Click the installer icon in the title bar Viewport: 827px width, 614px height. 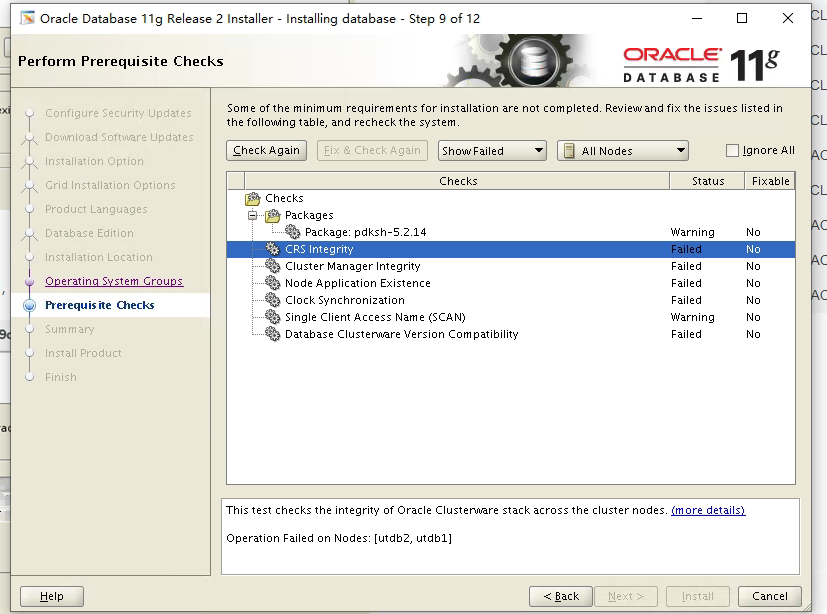[27, 18]
